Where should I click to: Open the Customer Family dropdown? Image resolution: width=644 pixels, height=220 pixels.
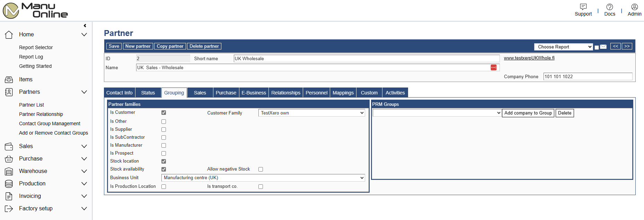[x=311, y=113]
